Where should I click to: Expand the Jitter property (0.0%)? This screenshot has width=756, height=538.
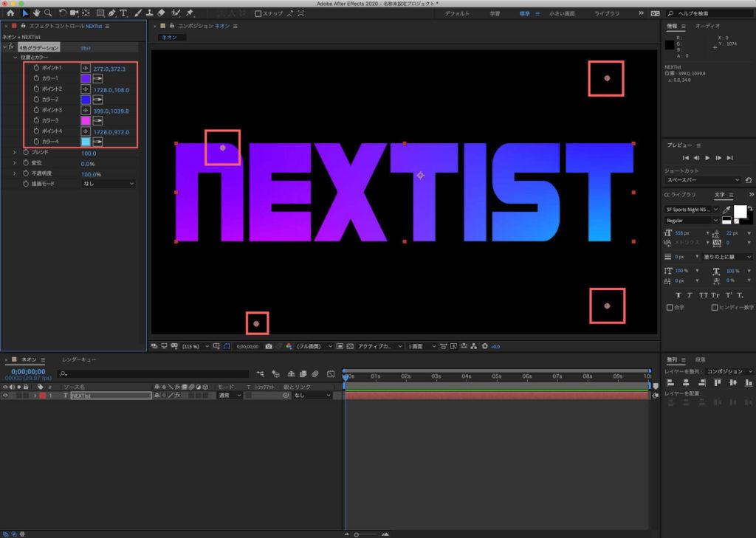tap(15, 163)
